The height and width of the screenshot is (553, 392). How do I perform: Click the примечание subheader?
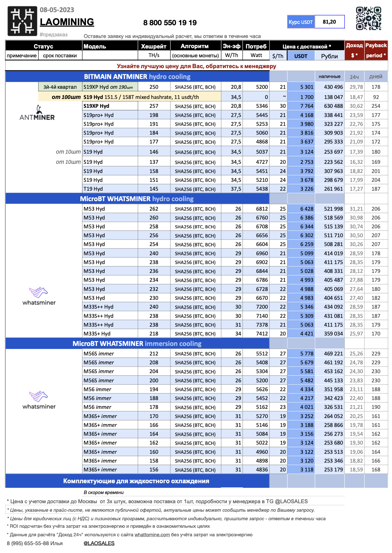22,56
